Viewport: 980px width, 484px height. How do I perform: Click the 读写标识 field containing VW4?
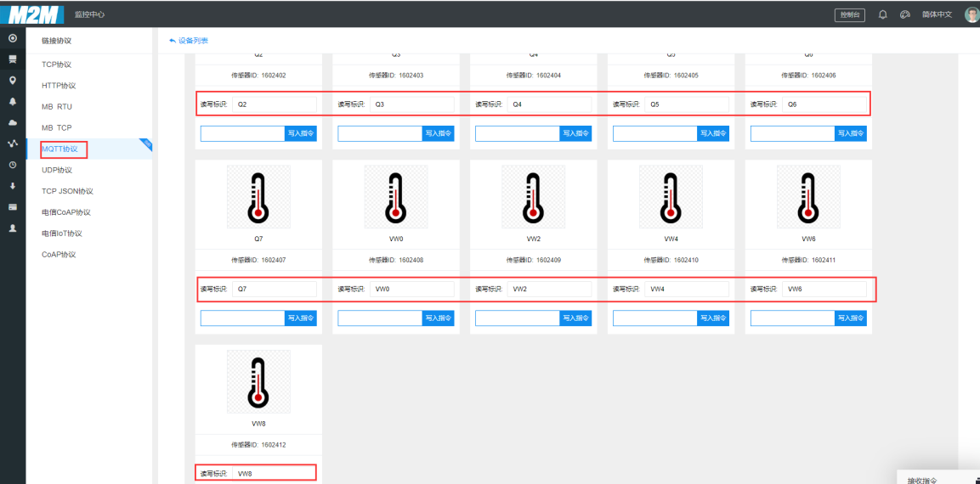pyautogui.click(x=687, y=290)
